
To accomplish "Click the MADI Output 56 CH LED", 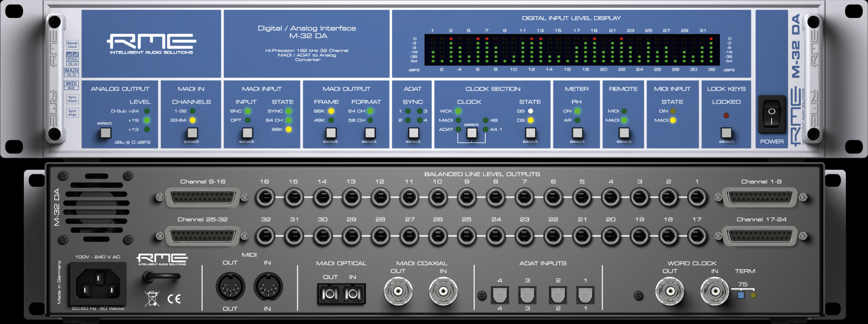I will coord(370,120).
